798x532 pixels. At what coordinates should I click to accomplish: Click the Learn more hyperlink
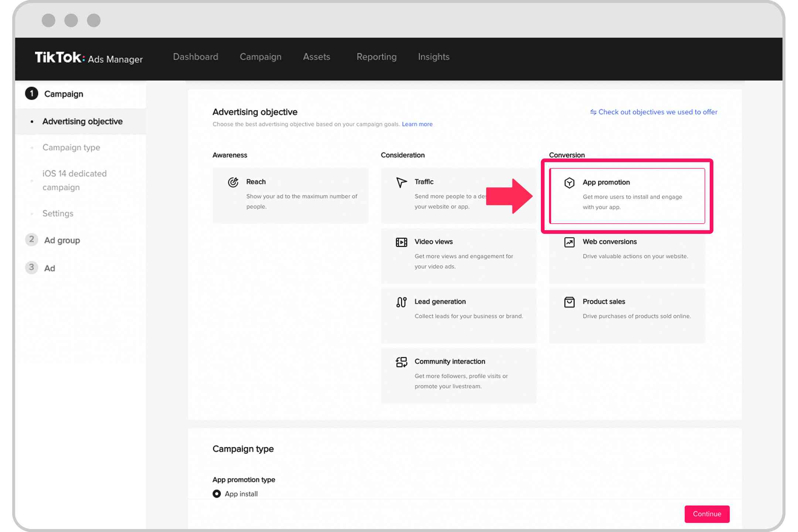(417, 124)
